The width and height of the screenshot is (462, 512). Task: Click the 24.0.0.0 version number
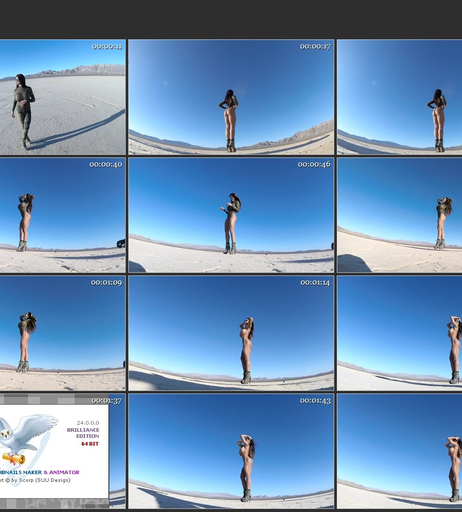[88, 423]
